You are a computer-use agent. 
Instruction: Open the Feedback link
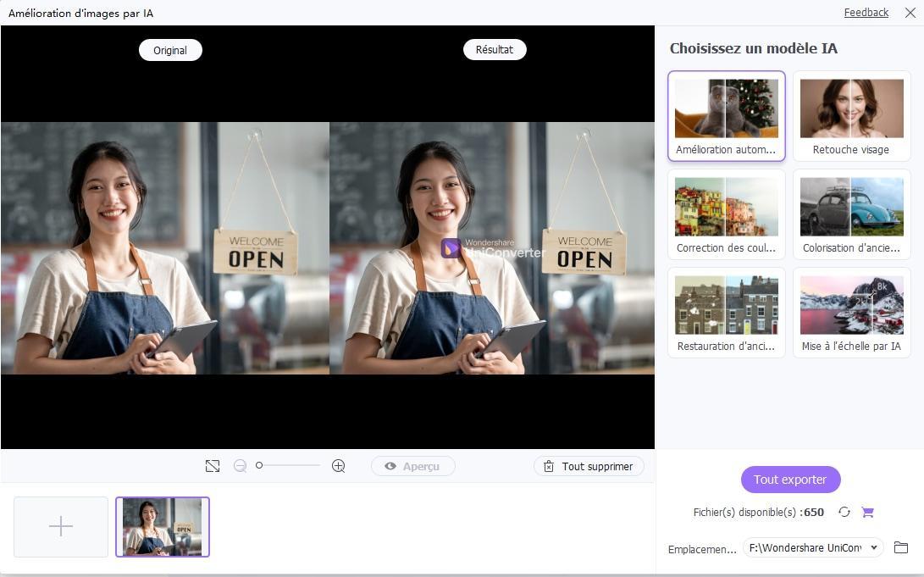point(866,13)
